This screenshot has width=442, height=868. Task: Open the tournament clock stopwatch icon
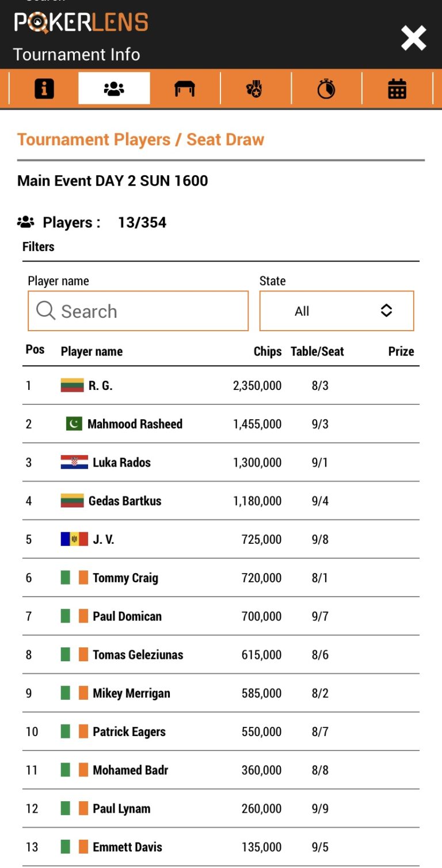click(x=326, y=88)
